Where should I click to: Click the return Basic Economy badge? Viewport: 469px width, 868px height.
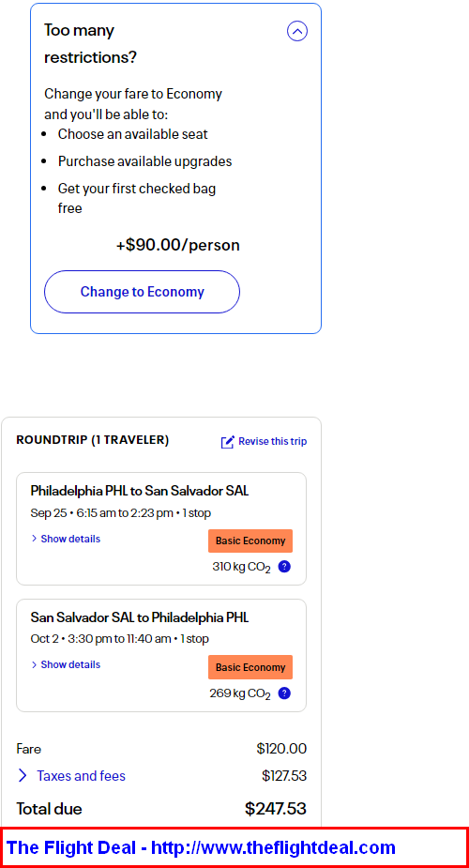point(250,667)
